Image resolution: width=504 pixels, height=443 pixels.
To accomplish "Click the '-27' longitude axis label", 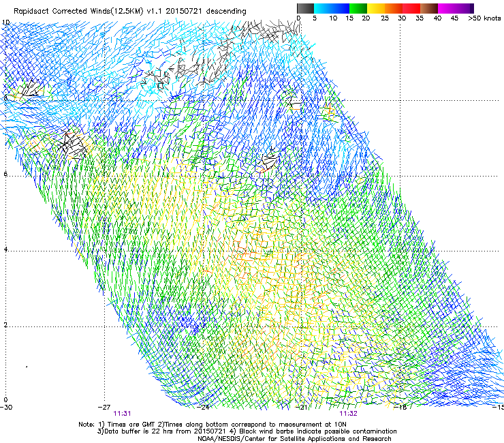I will 104,408.
